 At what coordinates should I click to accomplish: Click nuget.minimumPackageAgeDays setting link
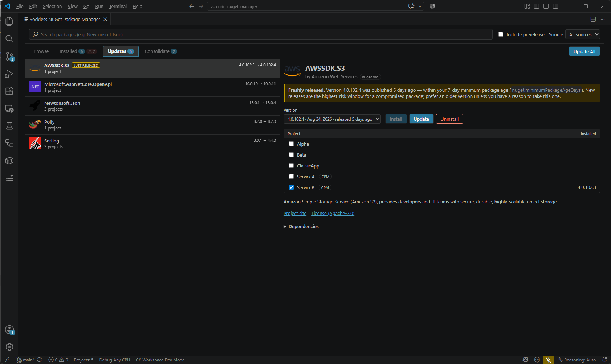point(546,90)
